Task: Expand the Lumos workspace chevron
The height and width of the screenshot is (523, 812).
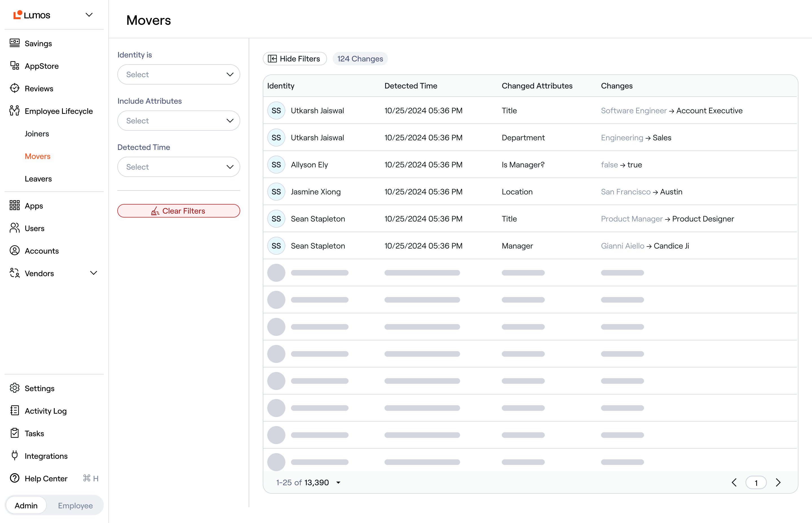Action: pyautogui.click(x=89, y=15)
